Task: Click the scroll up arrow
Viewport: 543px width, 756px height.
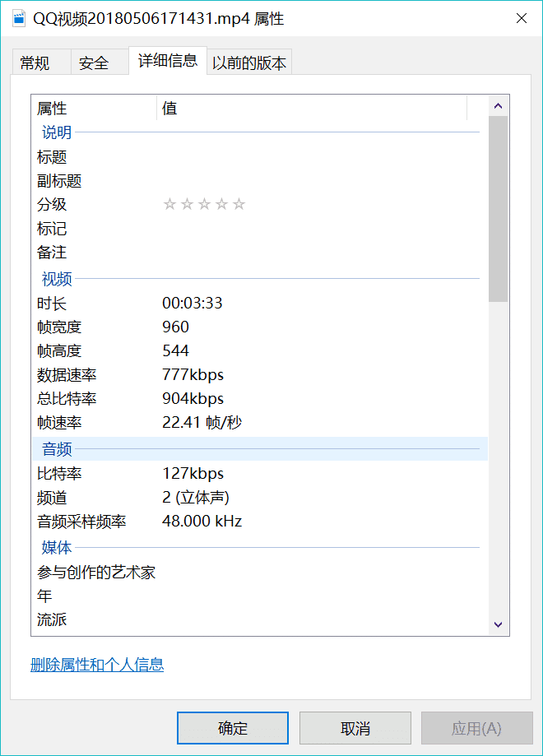Action: 498,106
